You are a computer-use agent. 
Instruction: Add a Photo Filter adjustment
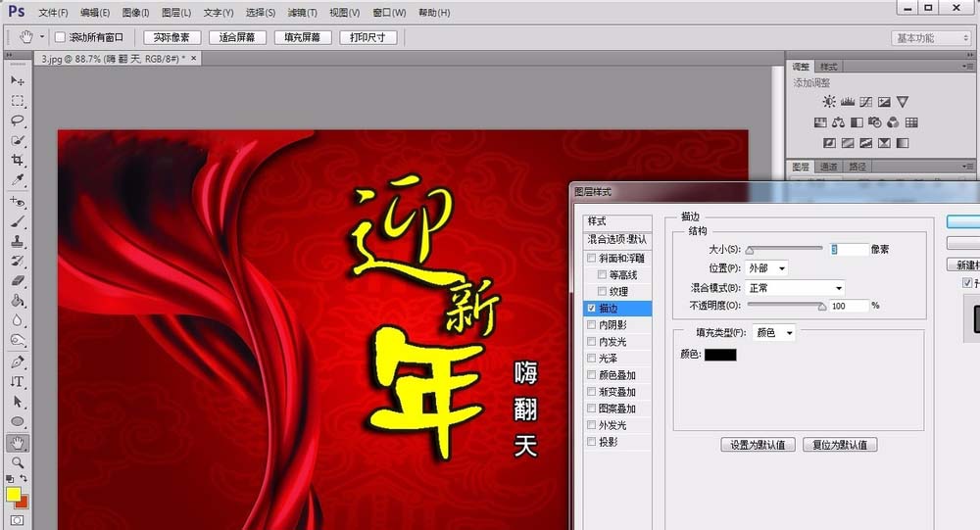874,122
